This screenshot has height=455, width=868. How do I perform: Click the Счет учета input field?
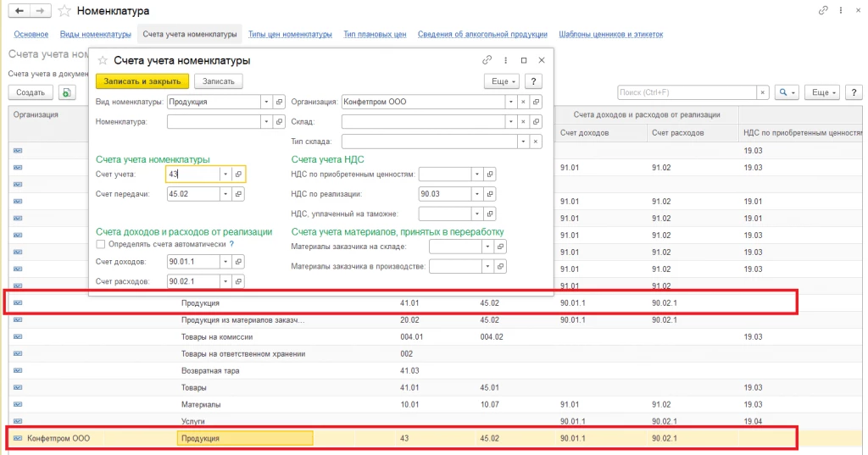tap(193, 175)
